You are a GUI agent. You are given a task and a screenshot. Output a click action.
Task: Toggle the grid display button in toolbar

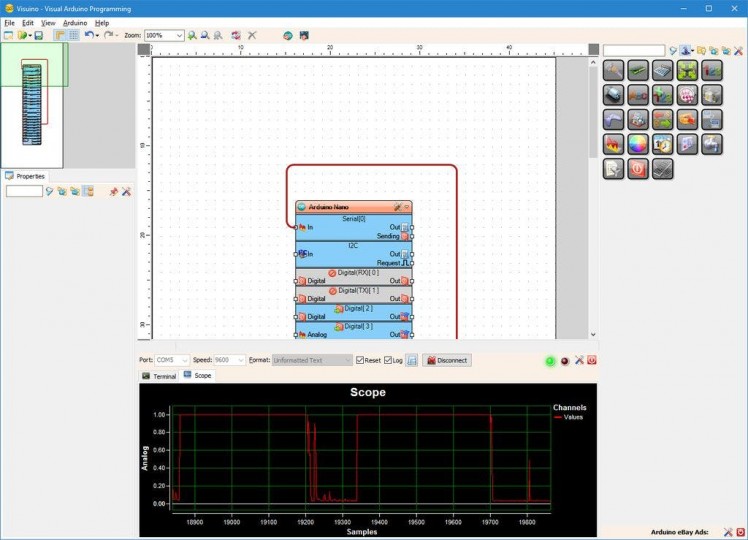coord(73,35)
